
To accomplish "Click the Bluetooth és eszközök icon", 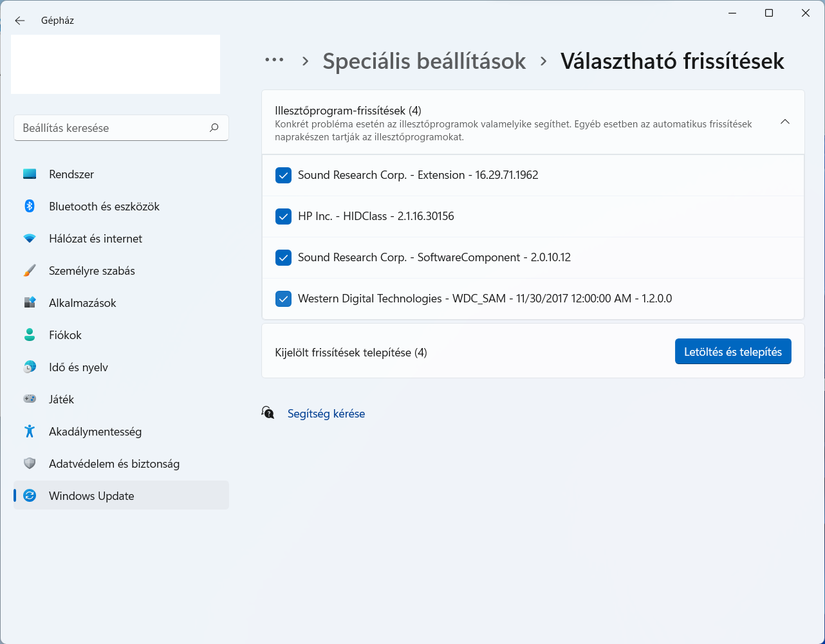I will click(30, 207).
